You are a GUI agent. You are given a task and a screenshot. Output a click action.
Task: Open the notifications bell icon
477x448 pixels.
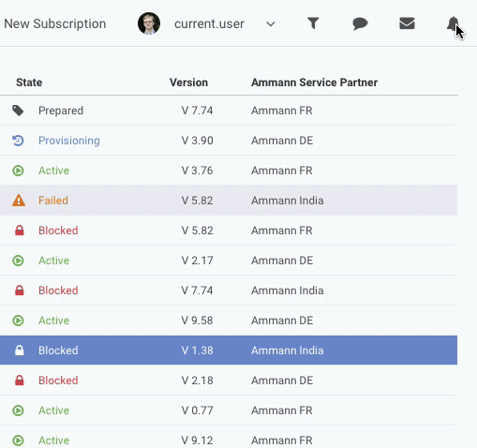[453, 23]
